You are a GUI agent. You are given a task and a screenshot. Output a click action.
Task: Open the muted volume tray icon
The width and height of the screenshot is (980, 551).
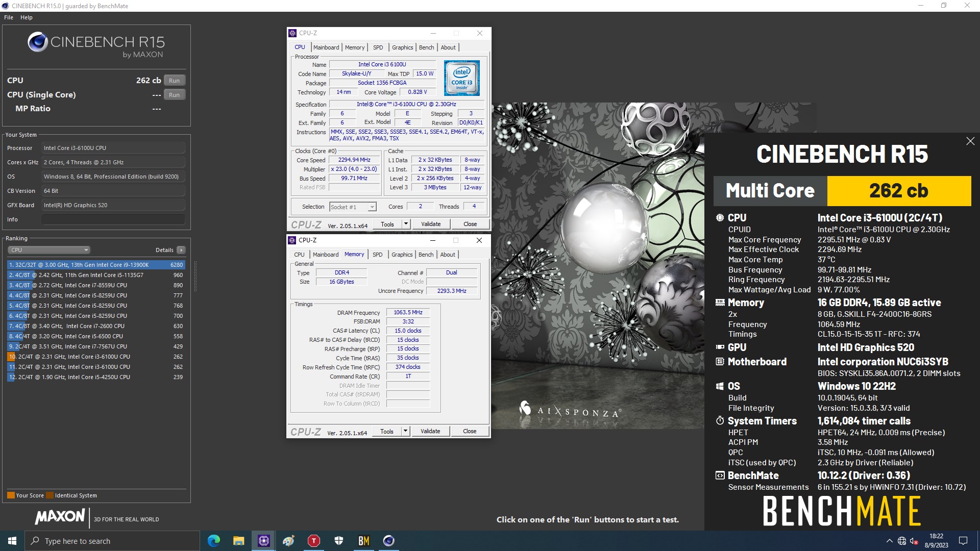tap(914, 541)
